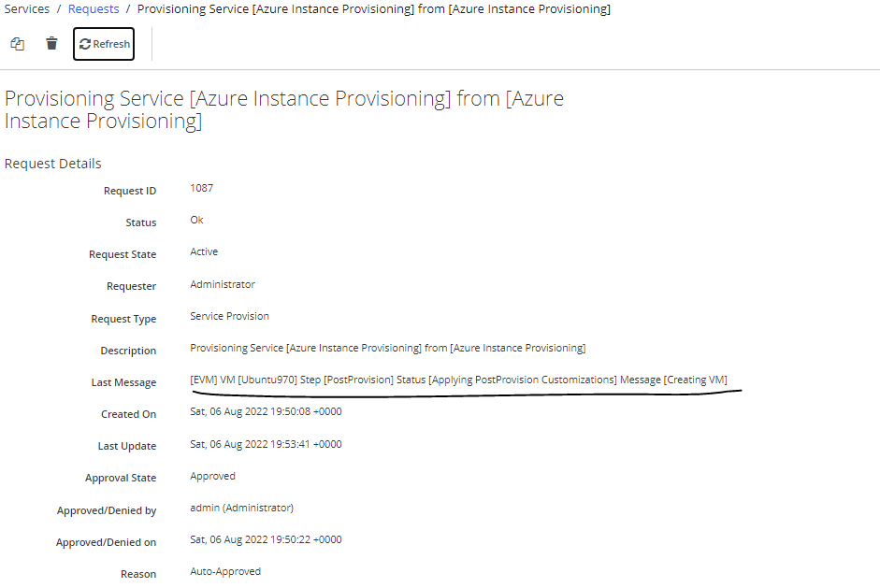Click the Created On label
The height and width of the screenshot is (588, 880).
pyautogui.click(x=128, y=414)
